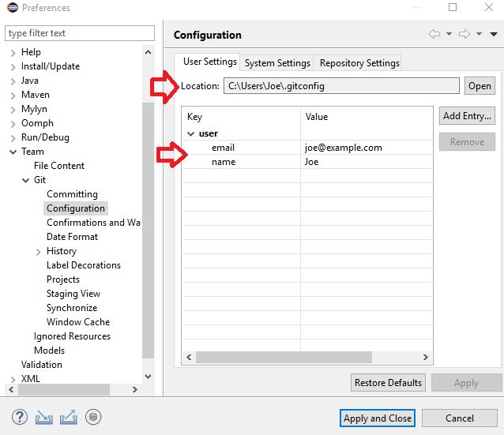Open the Back history dropdown arrow

tap(449, 34)
